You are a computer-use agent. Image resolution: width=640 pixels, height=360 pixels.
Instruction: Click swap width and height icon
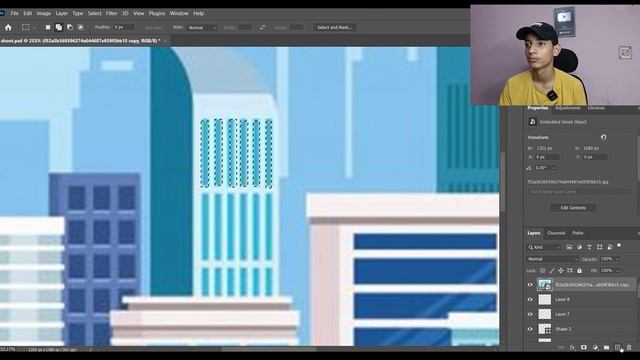[x=262, y=27]
